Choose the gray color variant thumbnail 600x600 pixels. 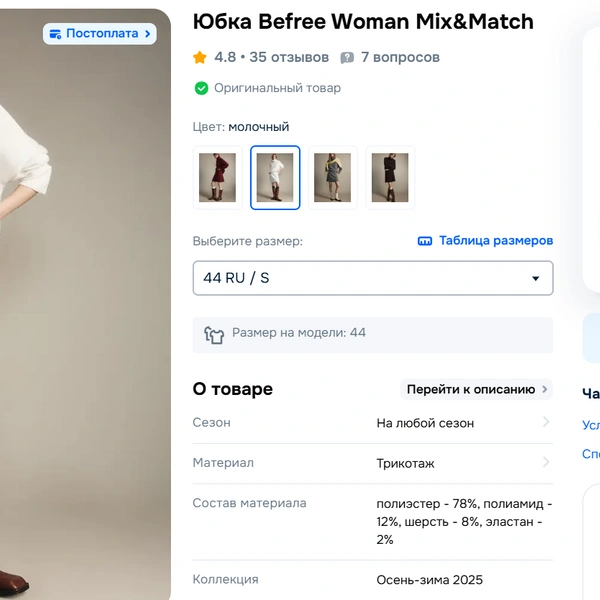pos(332,178)
